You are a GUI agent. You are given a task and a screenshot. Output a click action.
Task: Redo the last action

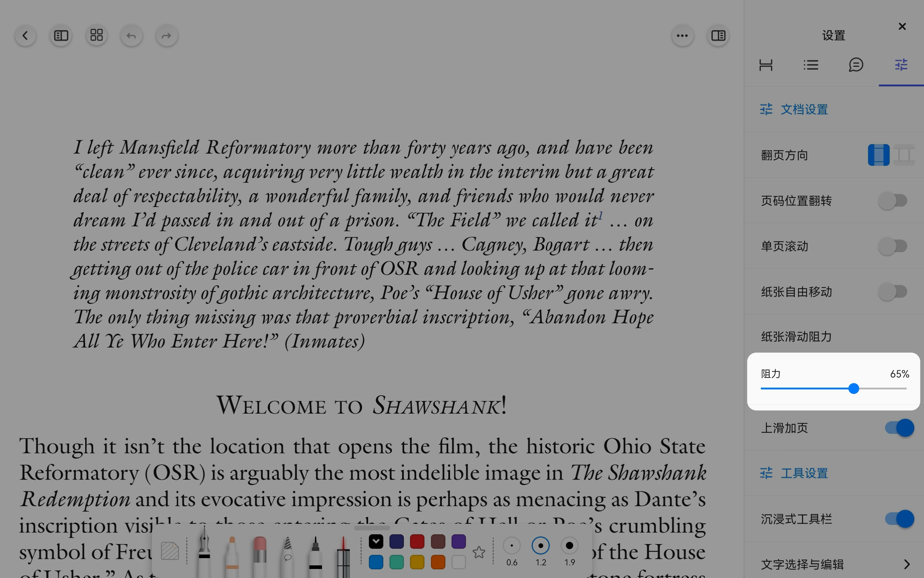[x=166, y=35]
